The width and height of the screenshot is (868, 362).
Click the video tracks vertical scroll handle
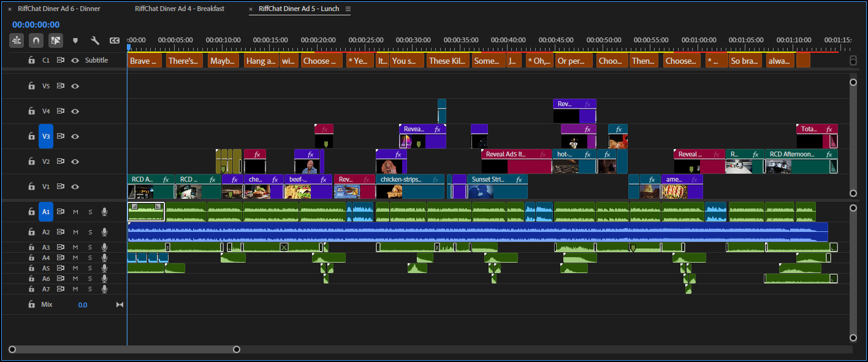853,137
